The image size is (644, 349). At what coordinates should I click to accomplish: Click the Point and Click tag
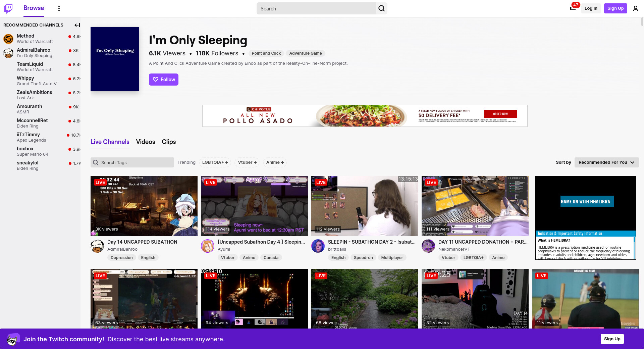(266, 53)
